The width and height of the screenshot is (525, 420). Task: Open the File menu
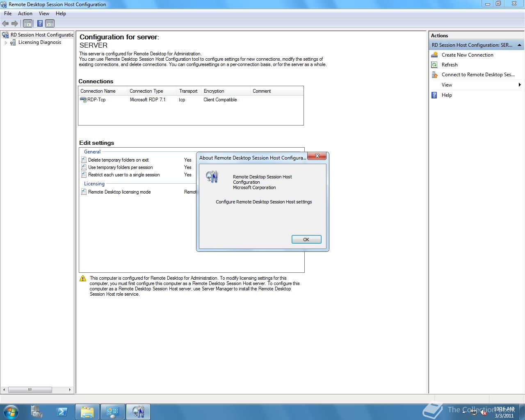pyautogui.click(x=8, y=14)
